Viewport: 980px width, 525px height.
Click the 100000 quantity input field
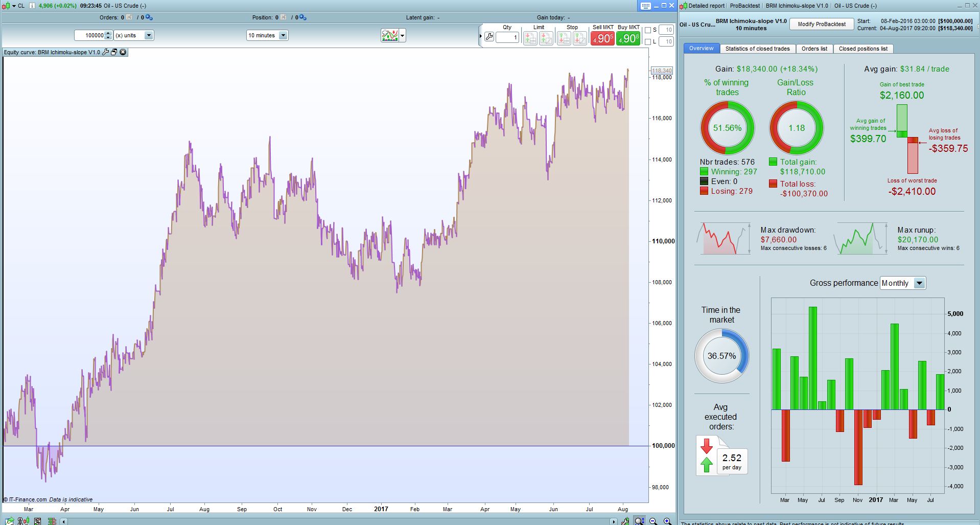[89, 35]
